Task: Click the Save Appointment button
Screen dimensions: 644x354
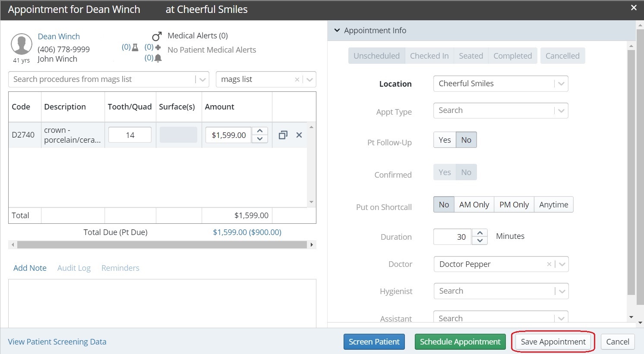Action: pos(553,341)
